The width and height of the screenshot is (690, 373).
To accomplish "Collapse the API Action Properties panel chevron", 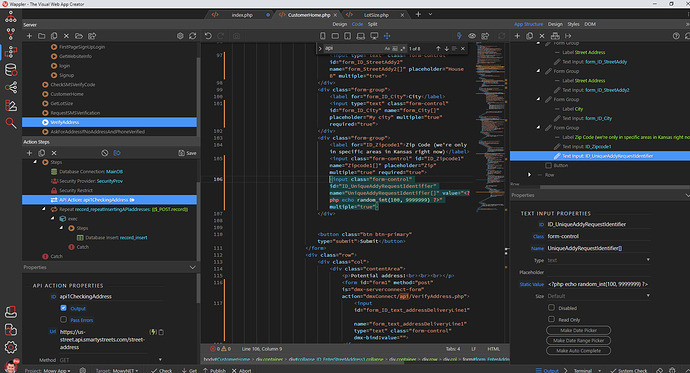I will (192, 267).
